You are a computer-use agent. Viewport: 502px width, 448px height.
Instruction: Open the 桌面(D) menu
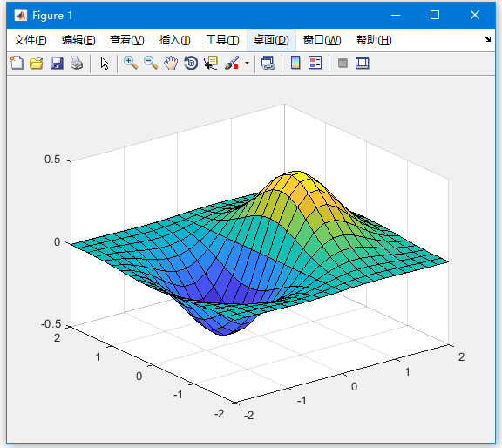tap(271, 40)
